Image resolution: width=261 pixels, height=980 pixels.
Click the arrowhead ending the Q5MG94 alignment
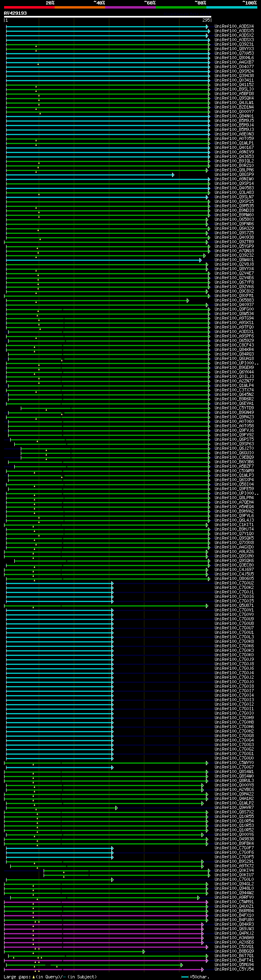pos(182,965)
